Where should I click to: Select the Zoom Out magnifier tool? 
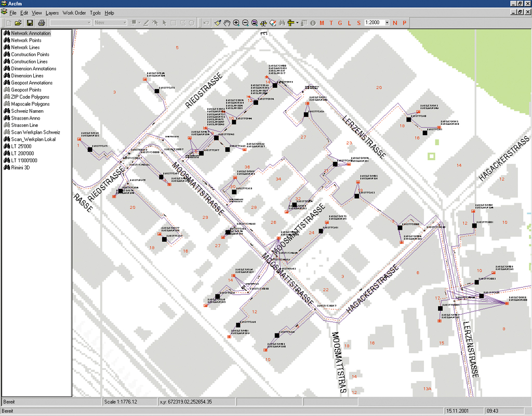[x=245, y=23]
